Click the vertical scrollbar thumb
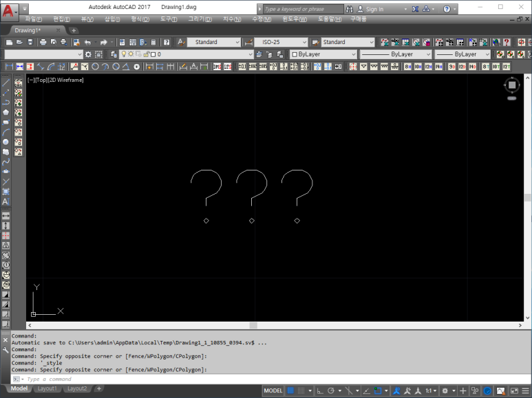The width and height of the screenshot is (532, 398). [x=527, y=198]
